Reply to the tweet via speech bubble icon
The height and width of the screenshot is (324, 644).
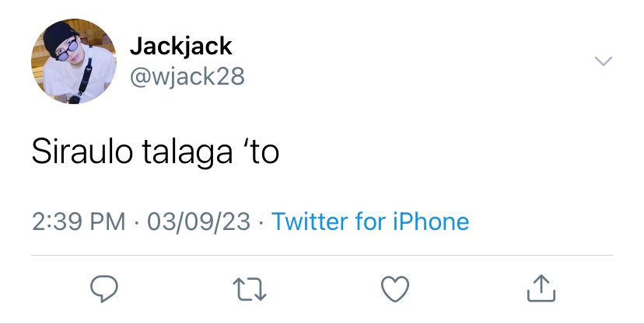pos(104,289)
